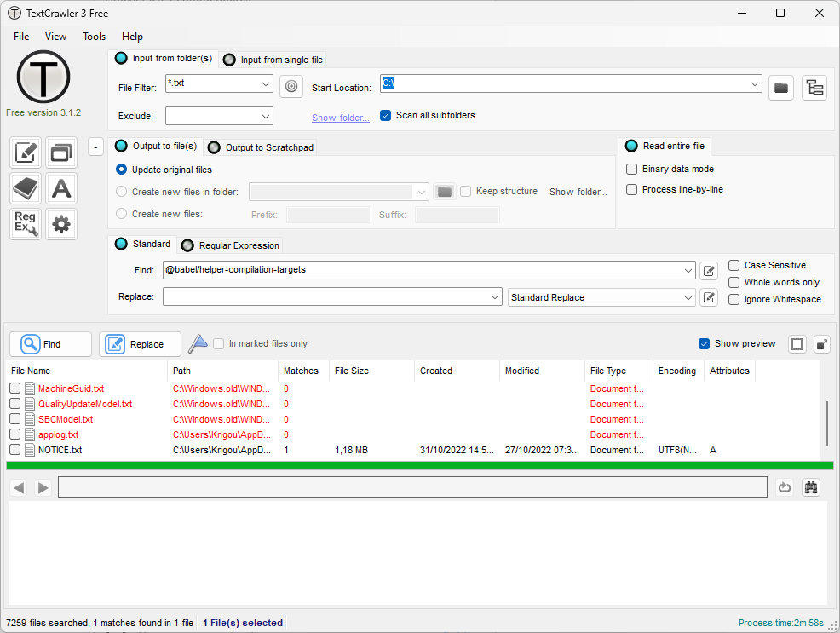Toggle split preview layout icon
The image size is (840, 633).
point(797,344)
